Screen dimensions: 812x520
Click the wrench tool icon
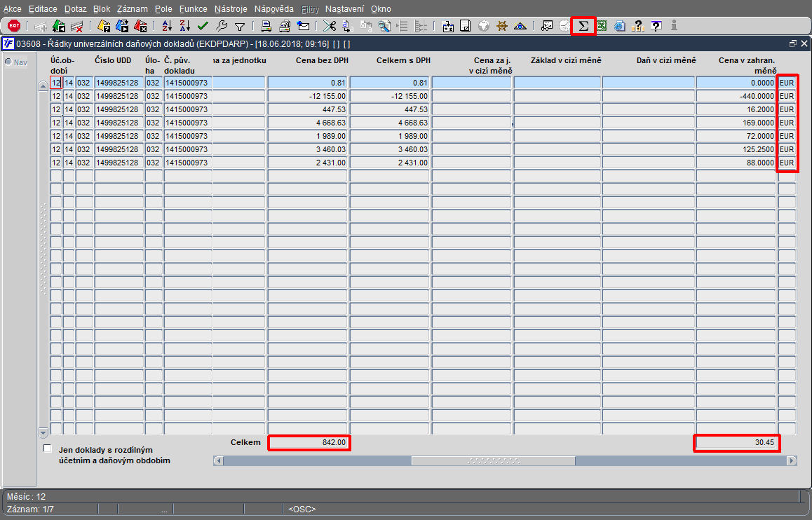[x=222, y=26]
